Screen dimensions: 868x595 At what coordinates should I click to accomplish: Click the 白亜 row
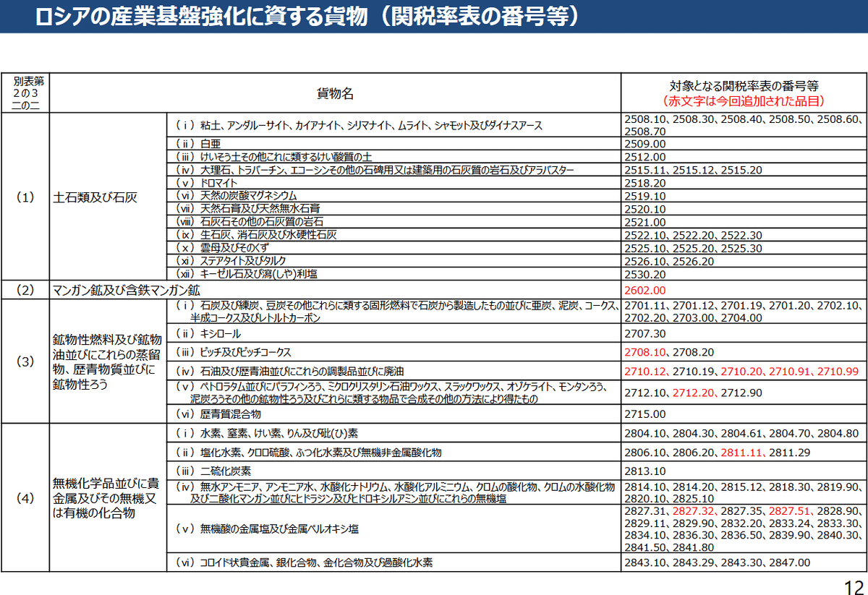pyautogui.click(x=393, y=143)
